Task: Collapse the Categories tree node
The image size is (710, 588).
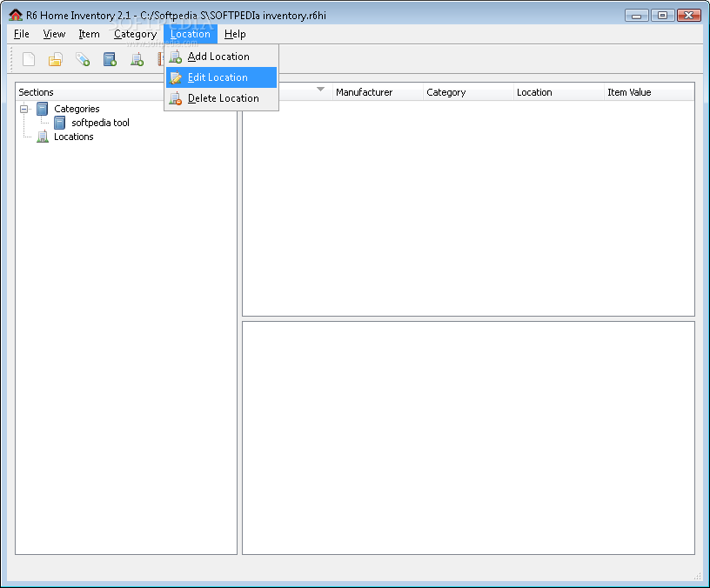Action: (23, 109)
